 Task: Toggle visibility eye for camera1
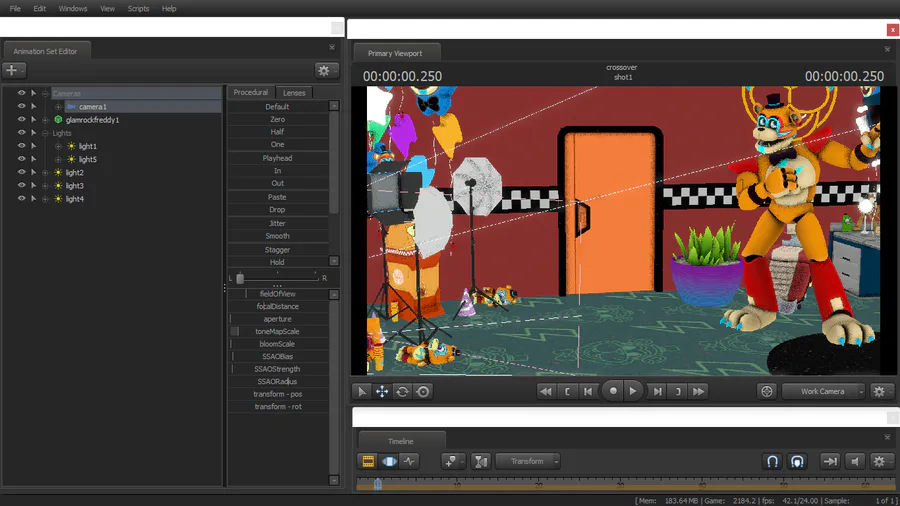[21, 106]
